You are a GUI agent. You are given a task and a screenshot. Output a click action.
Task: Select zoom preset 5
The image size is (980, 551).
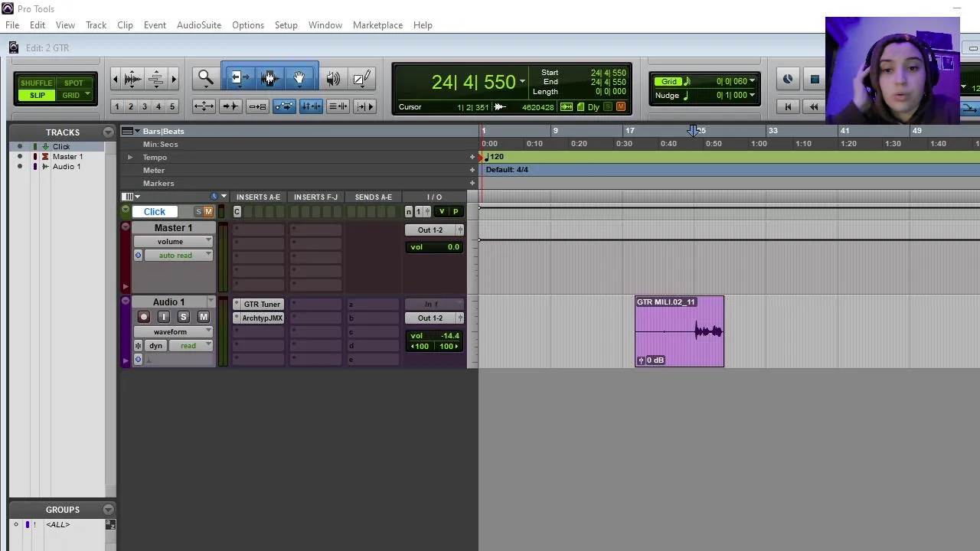coord(172,106)
